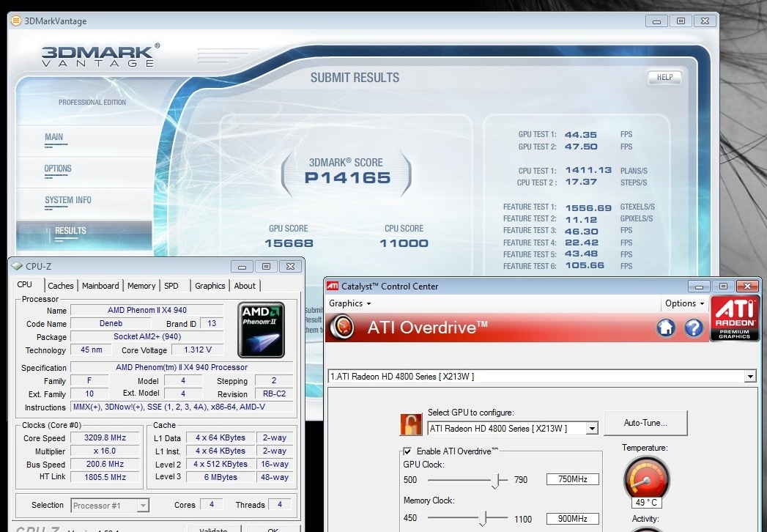Click the Bus Speed value 200.6 MHz
This screenshot has width=767, height=532.
tap(105, 464)
